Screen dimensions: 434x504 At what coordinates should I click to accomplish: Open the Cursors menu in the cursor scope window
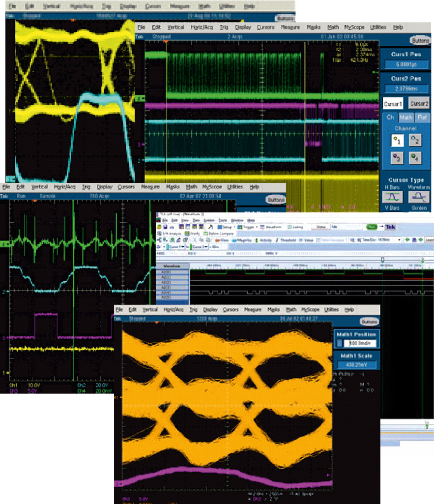pyautogui.click(x=265, y=28)
